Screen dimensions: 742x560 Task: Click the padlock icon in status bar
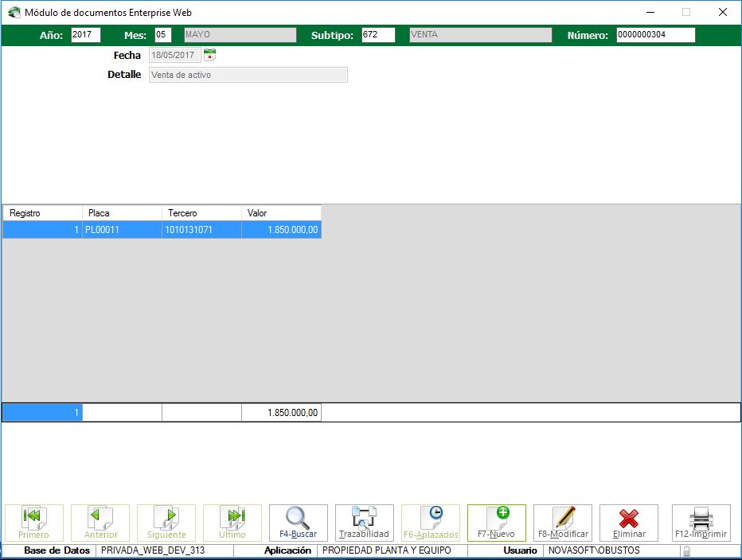(686, 551)
